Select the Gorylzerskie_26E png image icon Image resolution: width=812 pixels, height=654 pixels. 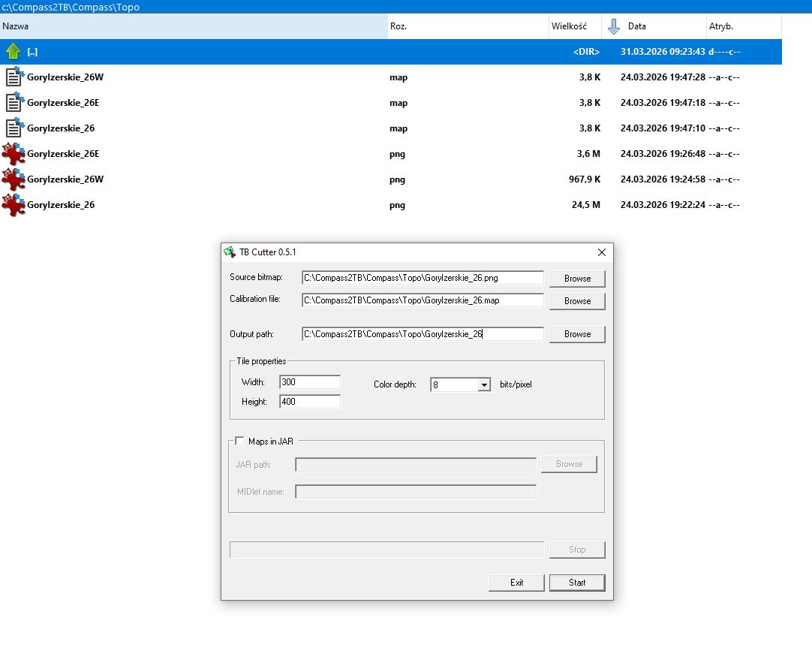[x=14, y=154]
